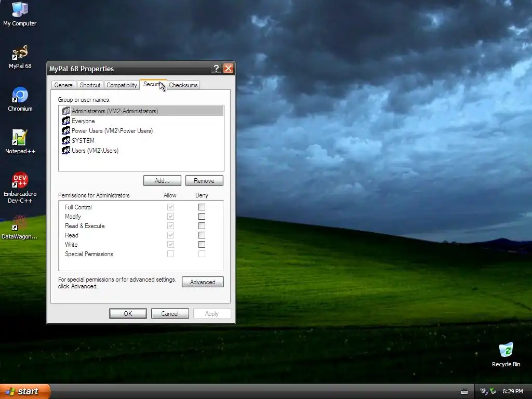Viewport: 532px width, 399px height.
Task: Tick Deny checkbox for Read & Execute
Action: coord(202,225)
